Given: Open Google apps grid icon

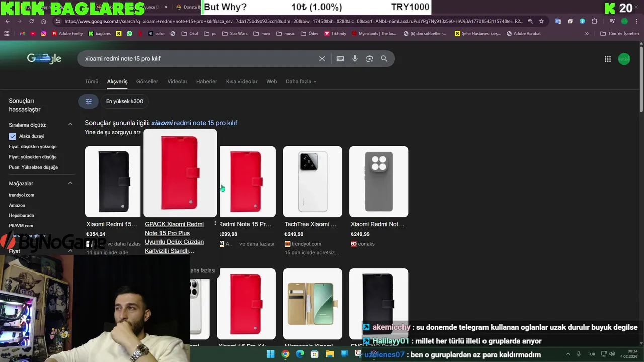Looking at the screenshot, I should tap(608, 59).
